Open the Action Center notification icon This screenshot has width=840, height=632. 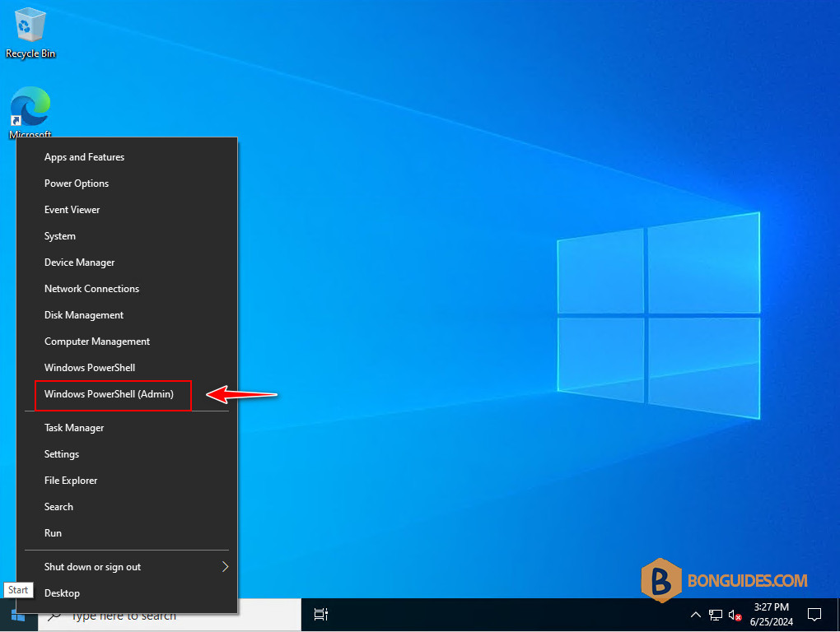click(x=814, y=615)
